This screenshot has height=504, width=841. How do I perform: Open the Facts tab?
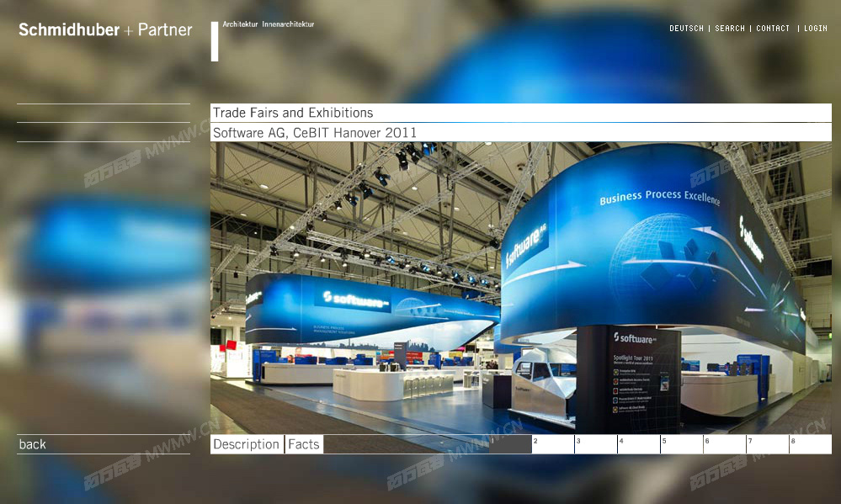click(304, 444)
